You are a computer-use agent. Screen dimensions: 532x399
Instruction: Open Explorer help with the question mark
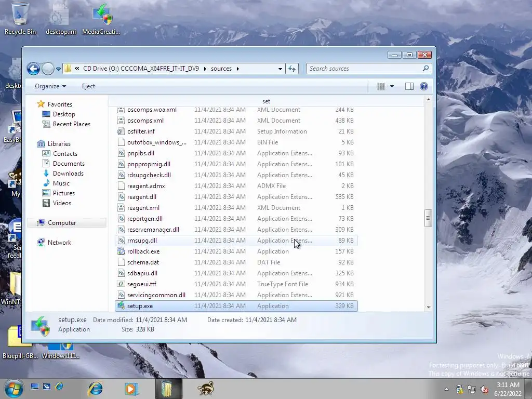pyautogui.click(x=424, y=86)
